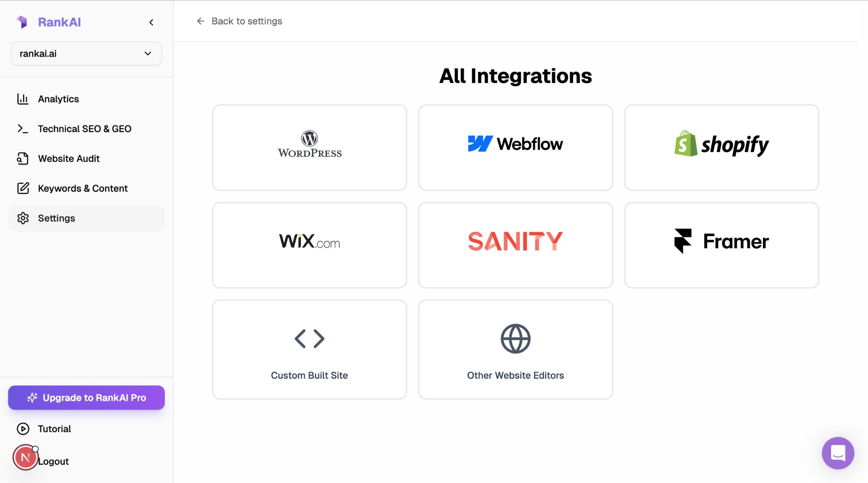This screenshot has height=483, width=868.
Task: Expand the rankai.ai site selector
Action: tap(86, 53)
